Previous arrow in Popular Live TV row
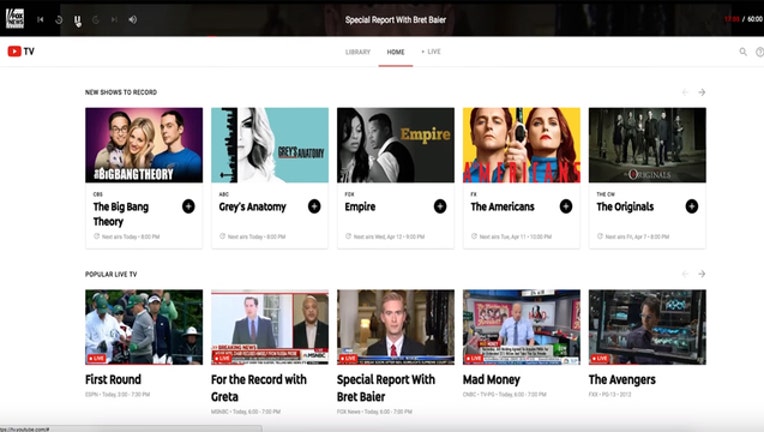Viewport: 764px width, 432px height. pyautogui.click(x=685, y=274)
